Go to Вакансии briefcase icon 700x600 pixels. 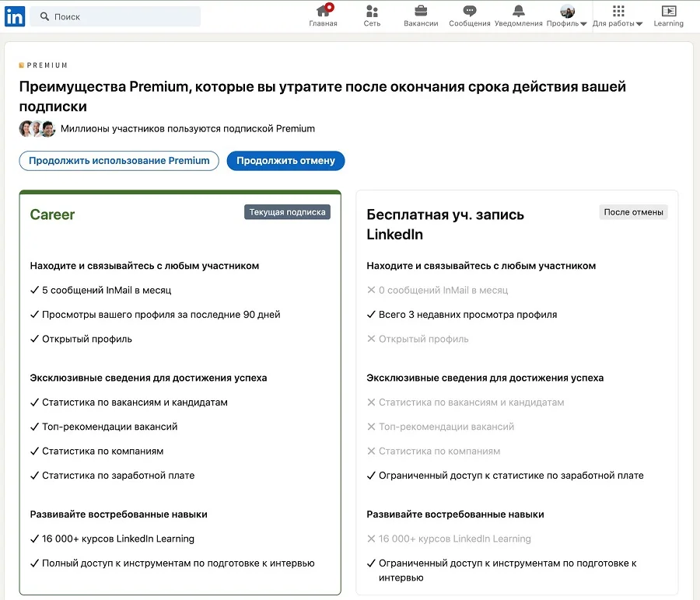[x=421, y=11]
